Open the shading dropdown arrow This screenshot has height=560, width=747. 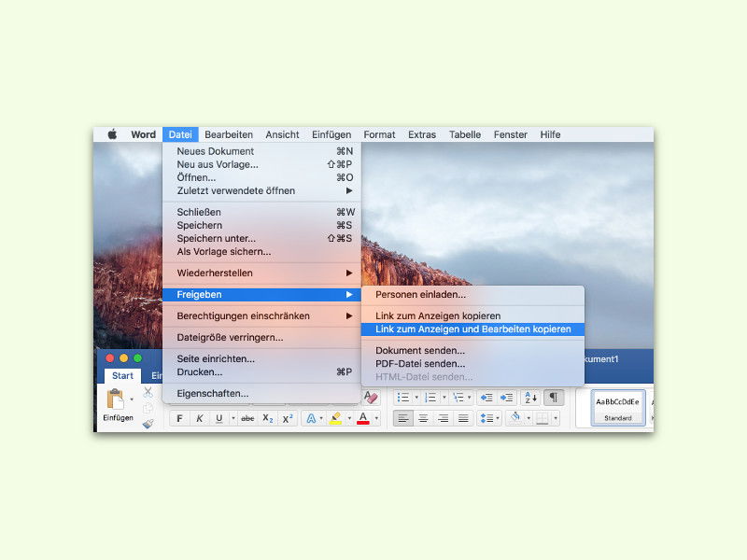pyautogui.click(x=529, y=418)
